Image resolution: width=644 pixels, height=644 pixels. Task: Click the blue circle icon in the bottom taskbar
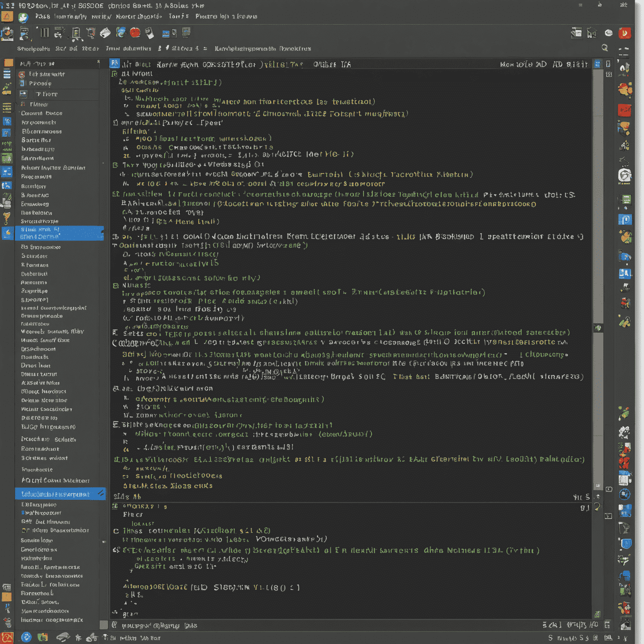click(26, 637)
